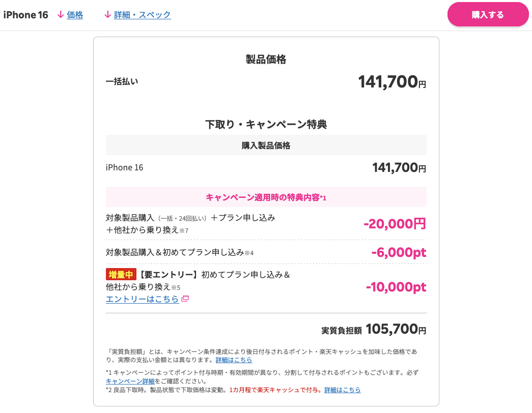Click the -20,000円 discount amount
Viewport: 532px width, 413px height.
[x=395, y=224]
